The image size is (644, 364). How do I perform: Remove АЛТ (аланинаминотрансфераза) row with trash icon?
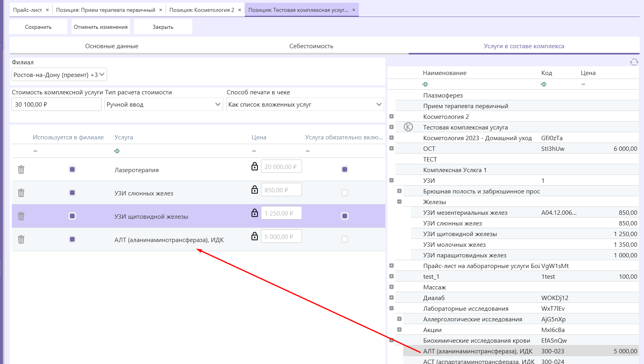coord(21,239)
